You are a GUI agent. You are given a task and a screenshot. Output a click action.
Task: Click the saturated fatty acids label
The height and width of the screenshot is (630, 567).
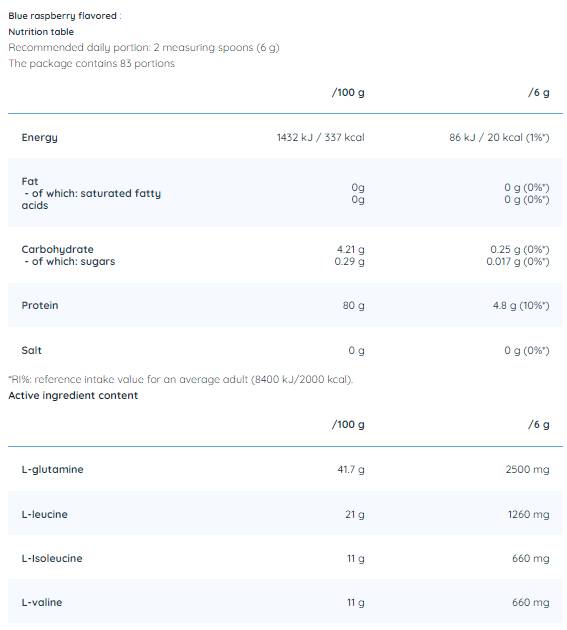(x=91, y=199)
